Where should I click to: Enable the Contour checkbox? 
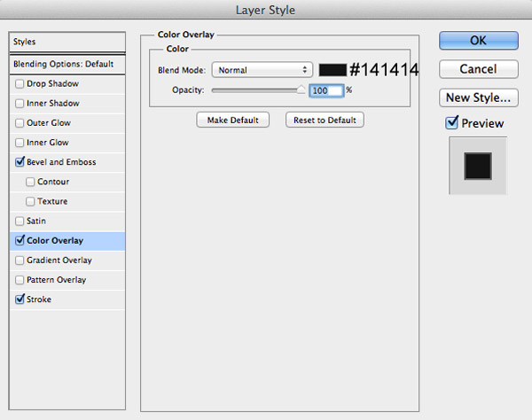pos(30,182)
